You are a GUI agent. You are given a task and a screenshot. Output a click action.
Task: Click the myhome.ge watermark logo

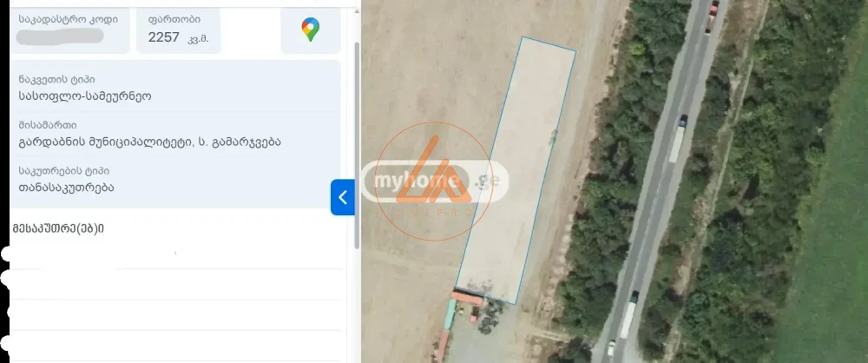click(434, 182)
